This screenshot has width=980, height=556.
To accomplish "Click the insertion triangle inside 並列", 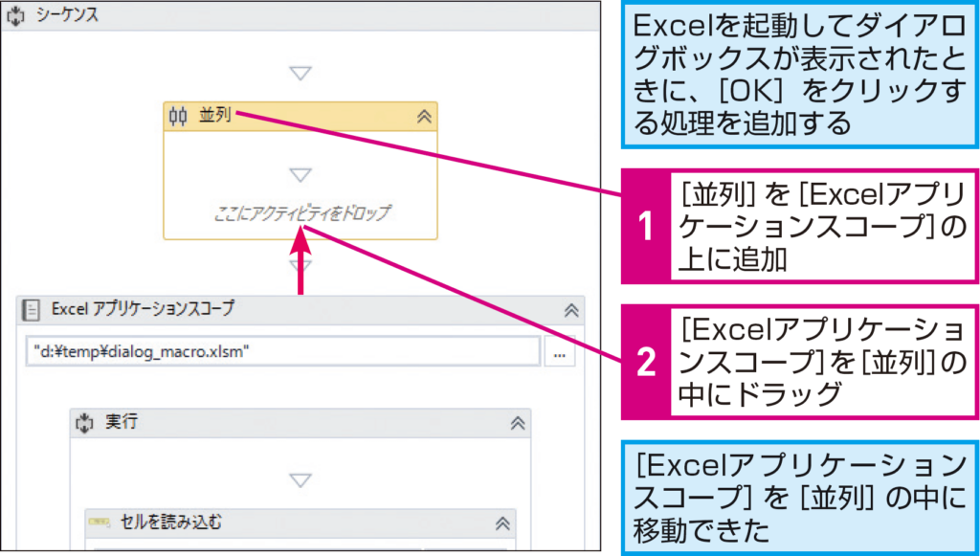I will [301, 175].
